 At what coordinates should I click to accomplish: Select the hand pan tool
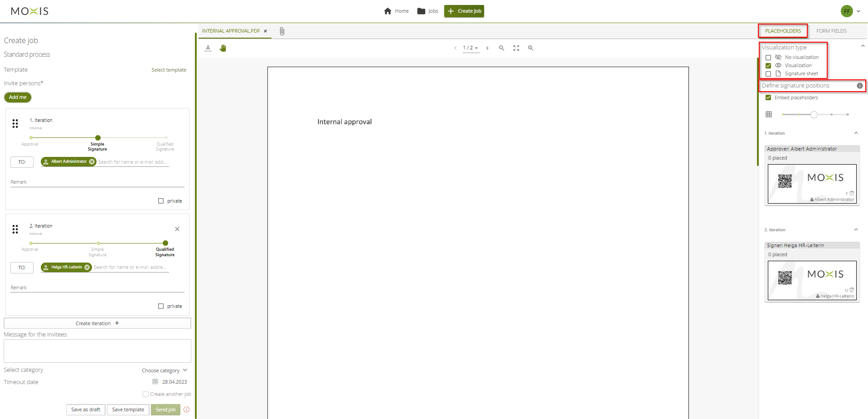223,48
